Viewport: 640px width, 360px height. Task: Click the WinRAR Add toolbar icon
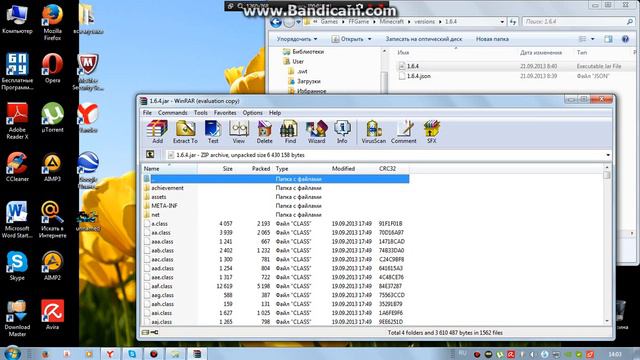pyautogui.click(x=158, y=132)
